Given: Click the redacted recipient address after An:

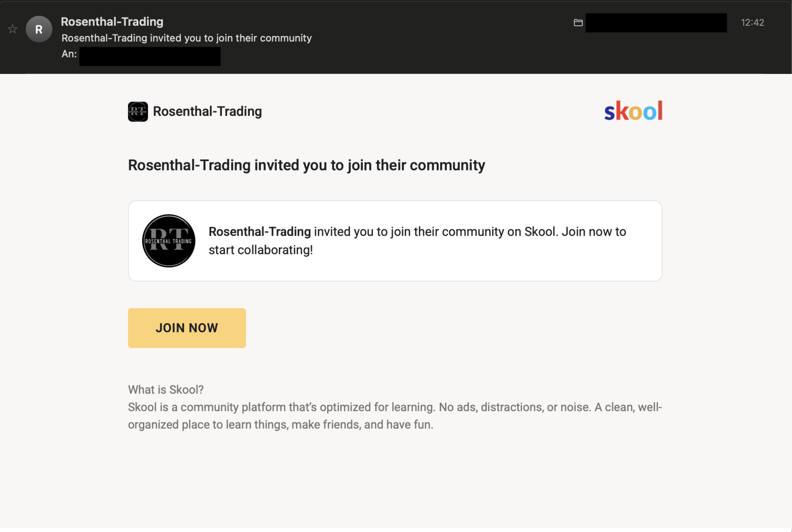Looking at the screenshot, I should (x=150, y=56).
